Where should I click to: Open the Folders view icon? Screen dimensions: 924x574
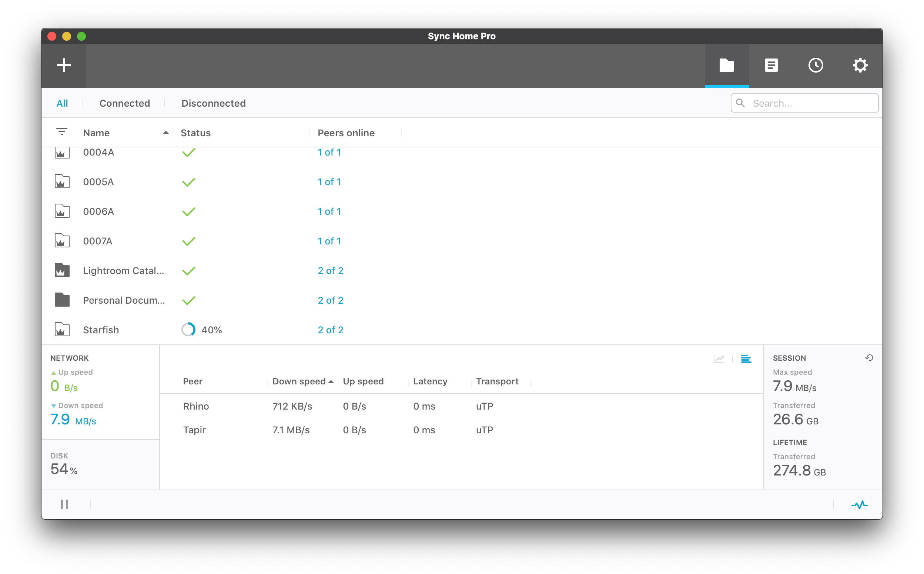(727, 65)
